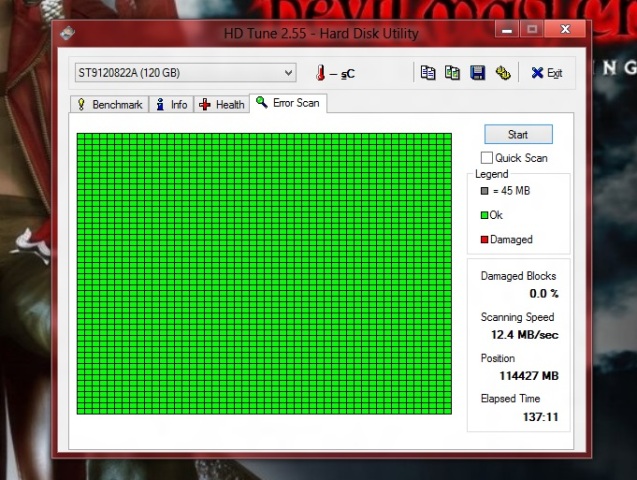
Task: Click the HD Tune title bar app icon
Action: 68,32
